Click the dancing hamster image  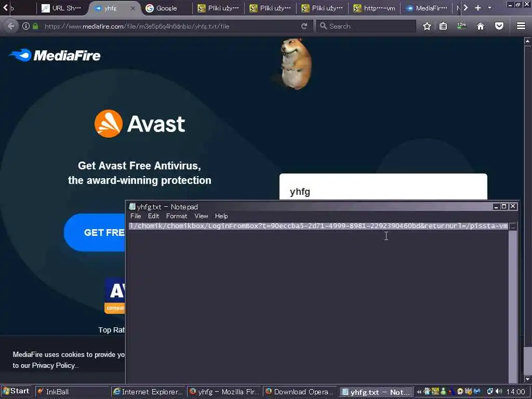click(x=295, y=64)
